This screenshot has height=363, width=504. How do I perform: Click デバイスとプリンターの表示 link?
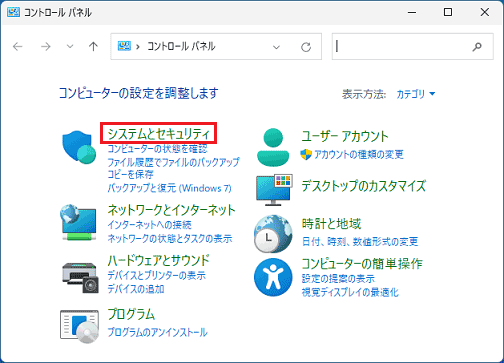(x=156, y=275)
